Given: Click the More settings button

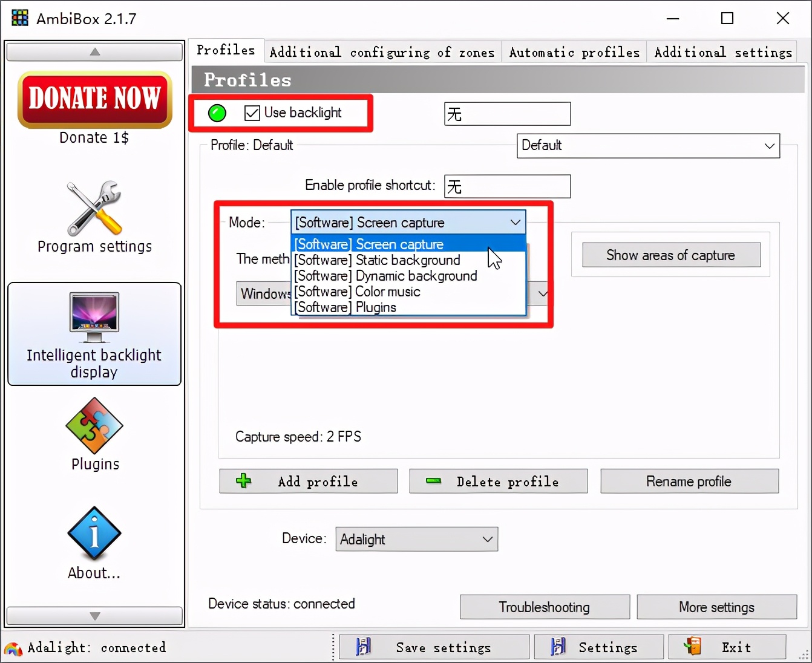Looking at the screenshot, I should [717, 607].
